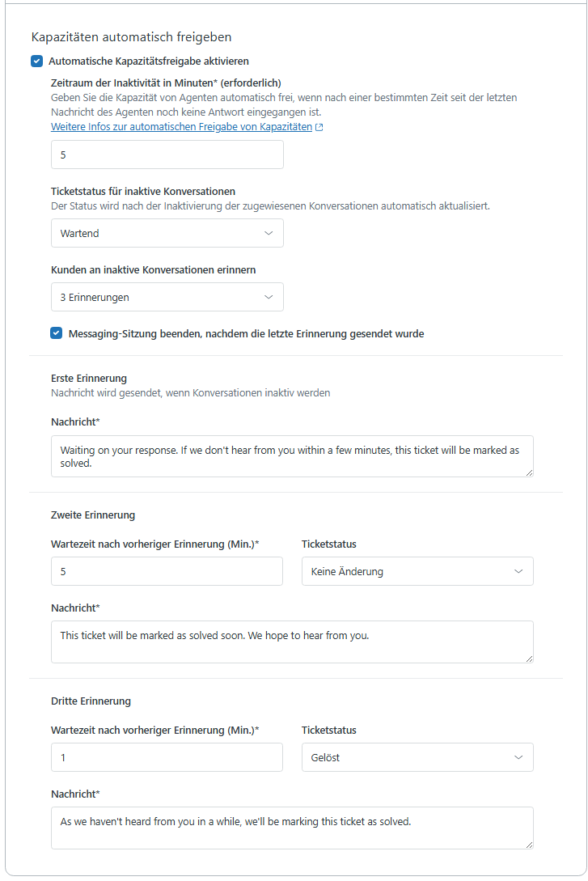The height and width of the screenshot is (881, 588).
Task: Focus the Zweite Erinnerung Wartezeit field
Action: pyautogui.click(x=167, y=571)
